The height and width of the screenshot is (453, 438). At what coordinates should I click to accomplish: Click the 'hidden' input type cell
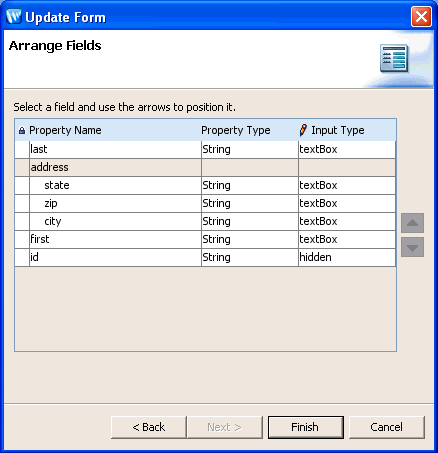click(347, 257)
